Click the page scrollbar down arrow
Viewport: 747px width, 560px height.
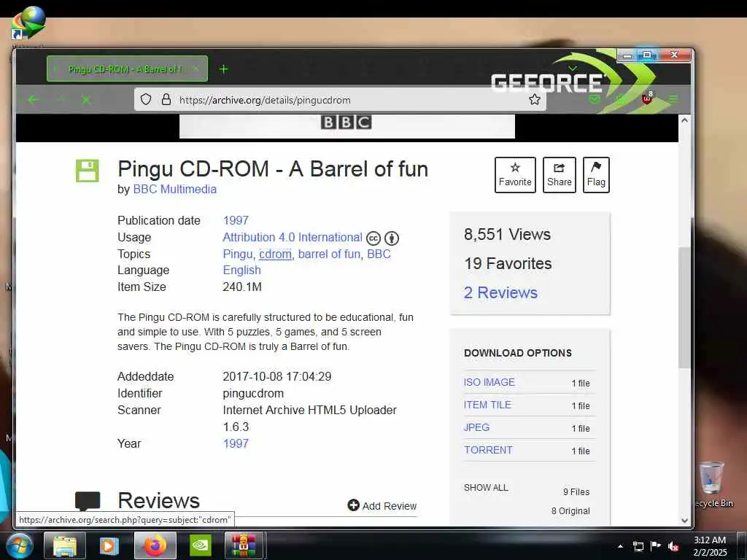tap(684, 521)
